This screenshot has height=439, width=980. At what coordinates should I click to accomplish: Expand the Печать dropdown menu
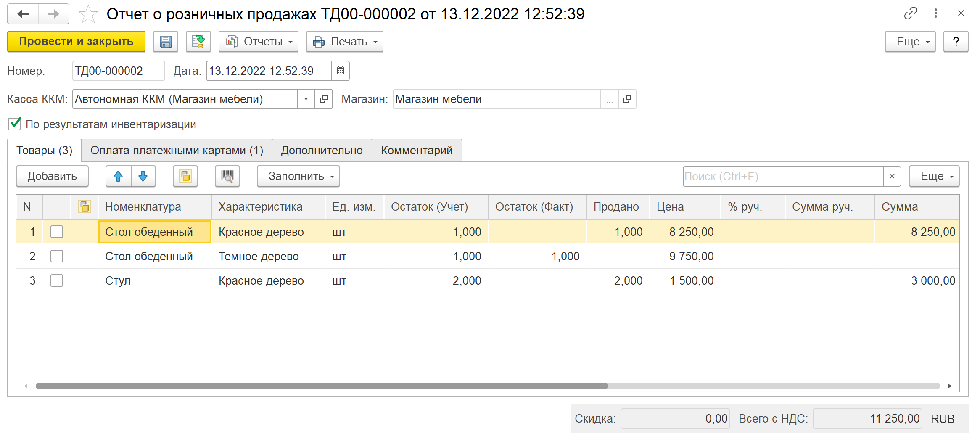point(344,42)
